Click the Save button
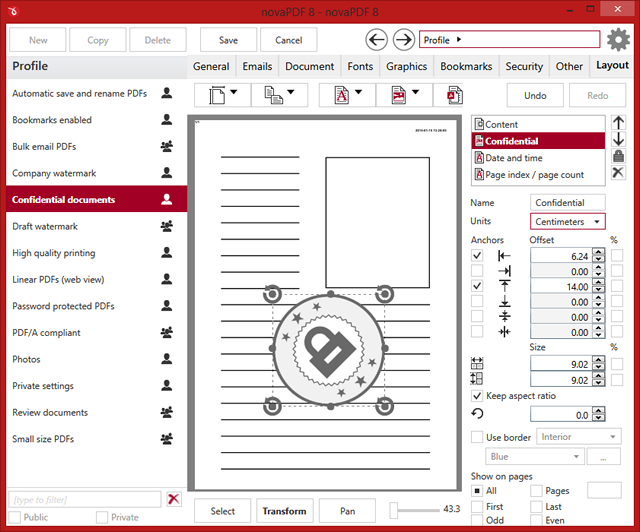Screen dimensions: 640x532 pos(228,40)
